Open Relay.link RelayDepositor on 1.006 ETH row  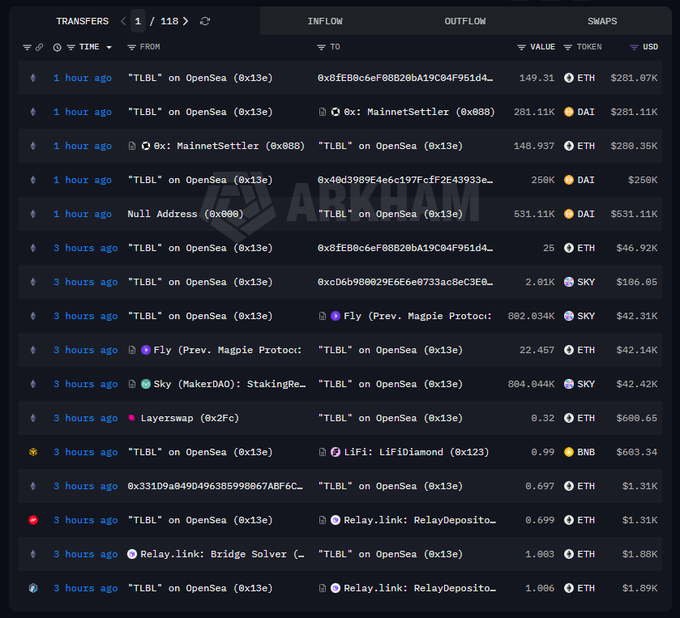[x=420, y=588]
